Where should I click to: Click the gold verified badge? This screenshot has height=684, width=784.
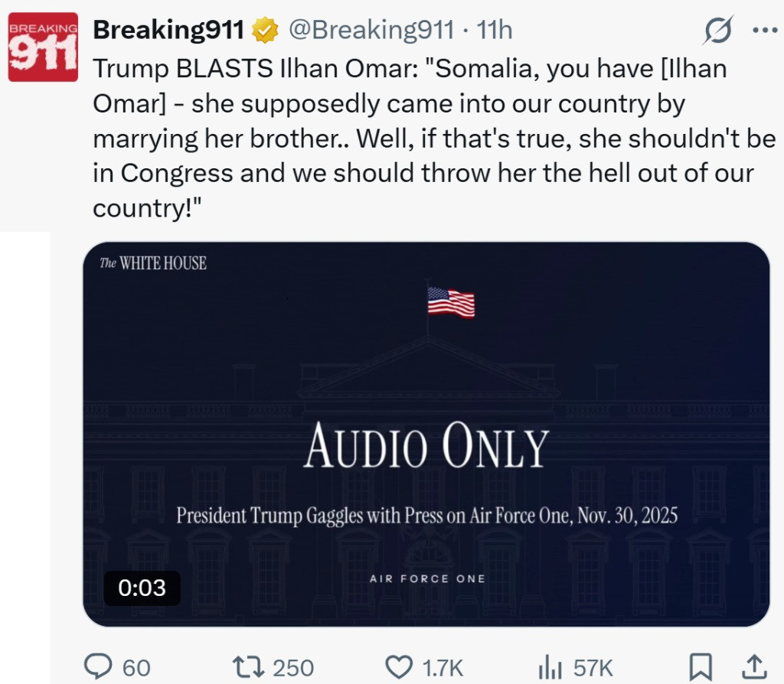[x=266, y=31]
